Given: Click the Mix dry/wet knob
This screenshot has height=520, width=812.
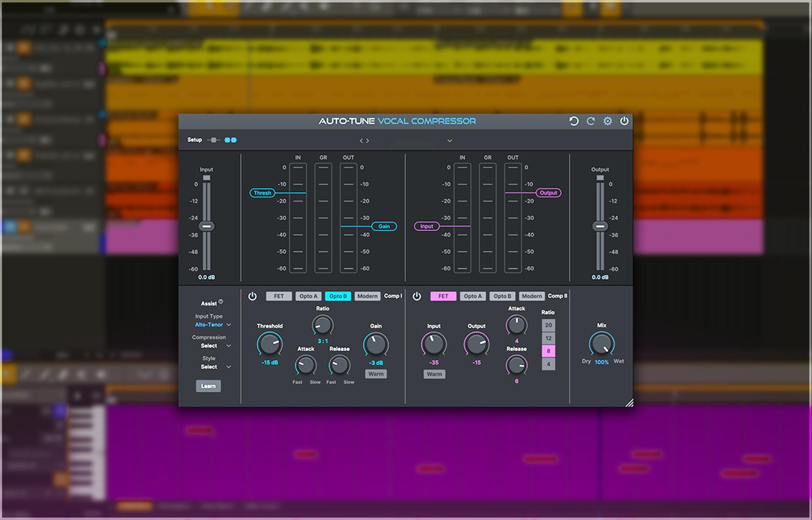Looking at the screenshot, I should (601, 344).
